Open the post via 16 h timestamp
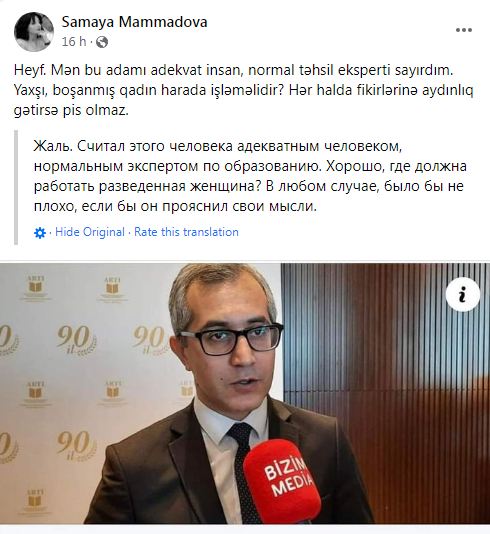This screenshot has height=534, width=490. coord(74,42)
